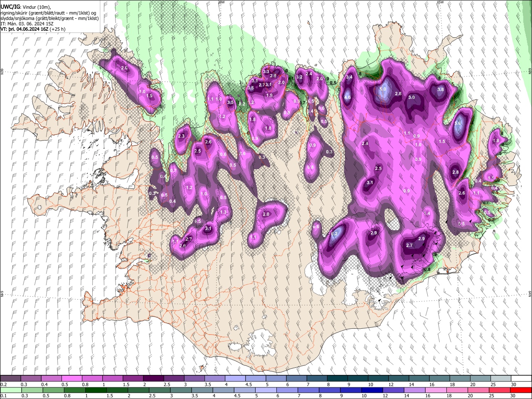Click the 1.3 precipitation value on the map

coord(223,212)
